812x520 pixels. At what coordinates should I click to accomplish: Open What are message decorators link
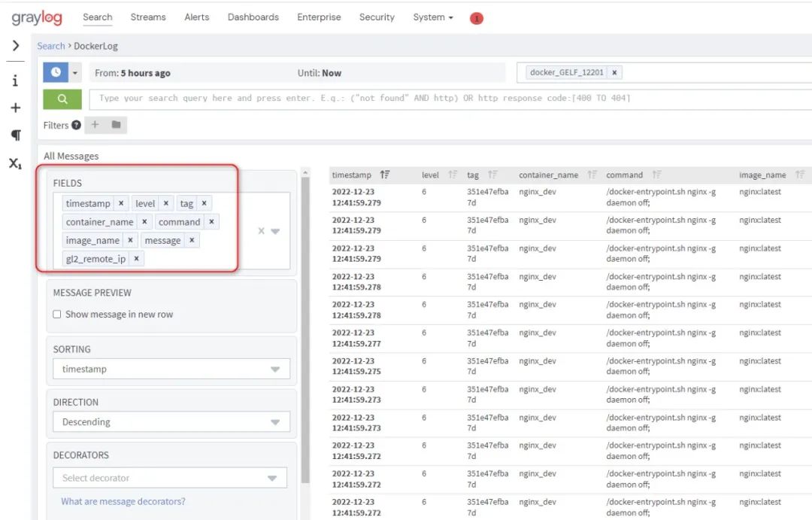click(123, 501)
